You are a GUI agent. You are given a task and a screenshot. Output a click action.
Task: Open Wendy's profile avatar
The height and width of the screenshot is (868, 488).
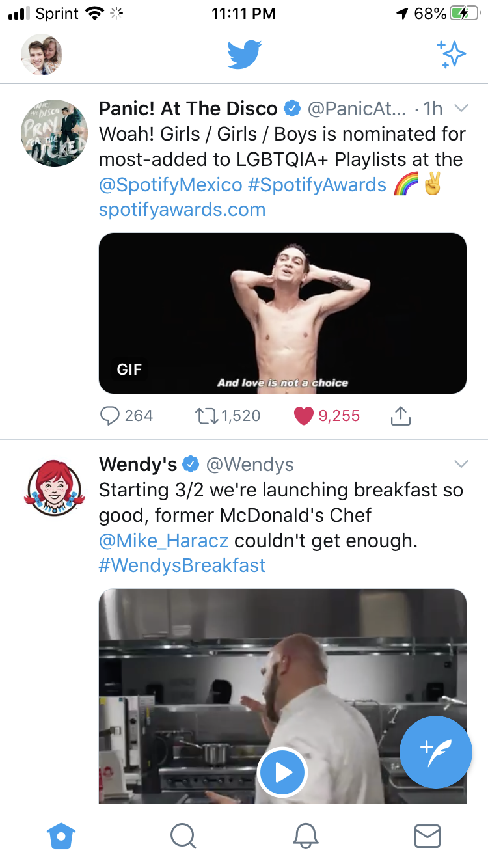[x=55, y=488]
